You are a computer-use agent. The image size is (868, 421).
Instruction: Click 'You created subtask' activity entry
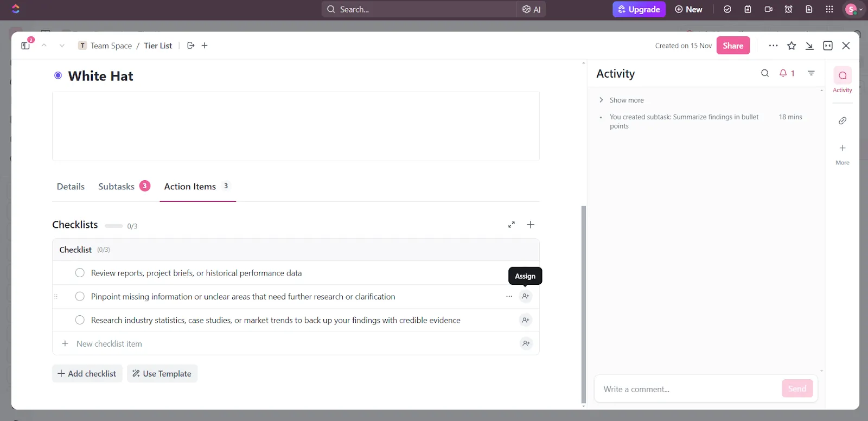[684, 122]
